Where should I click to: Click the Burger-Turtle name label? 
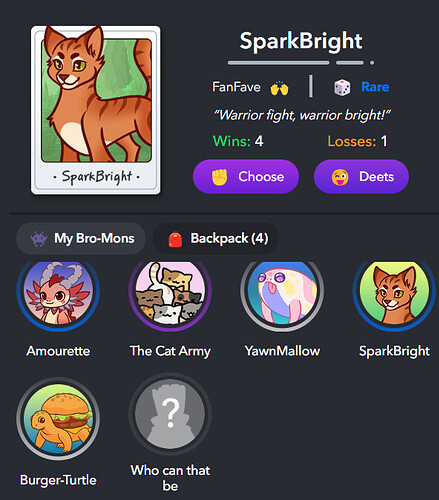click(x=58, y=480)
